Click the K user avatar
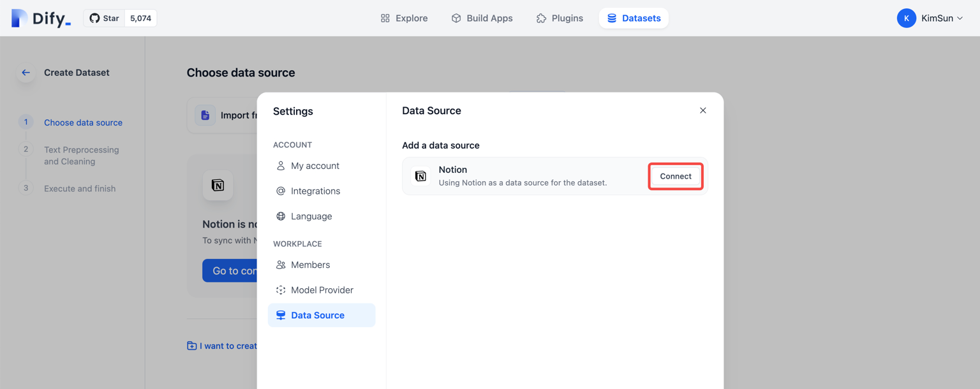 [906, 18]
